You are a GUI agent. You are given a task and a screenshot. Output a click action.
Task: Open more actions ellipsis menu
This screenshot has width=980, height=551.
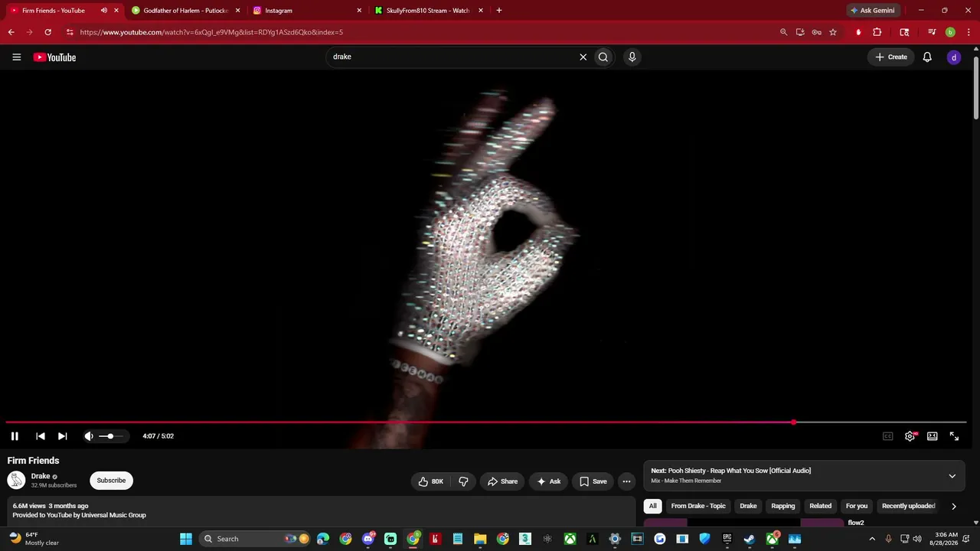click(x=626, y=481)
